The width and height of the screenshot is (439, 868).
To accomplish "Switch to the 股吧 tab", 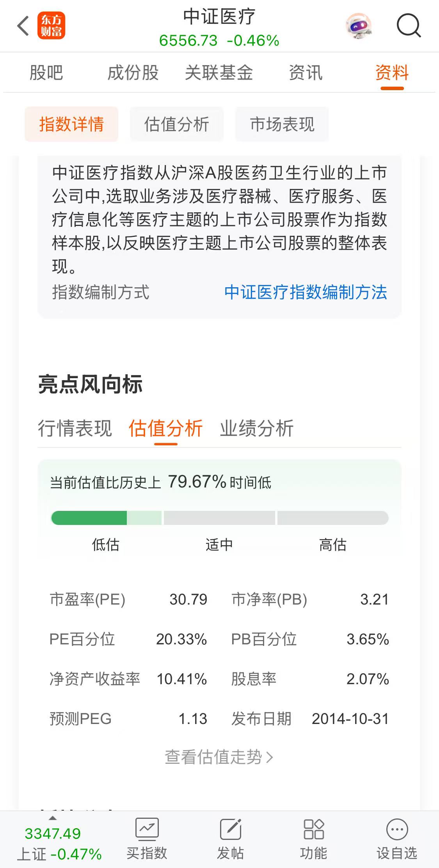I will [x=46, y=73].
